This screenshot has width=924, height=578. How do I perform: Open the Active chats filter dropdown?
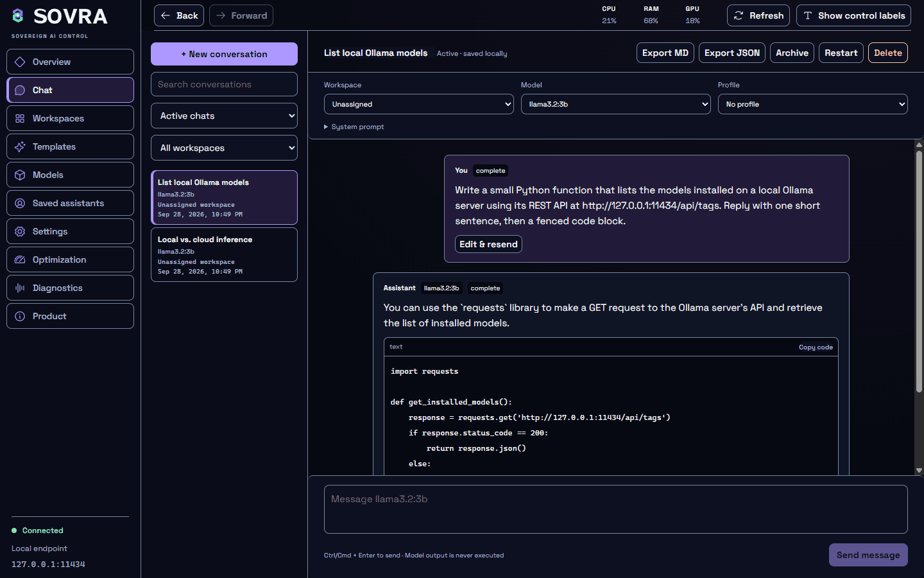coord(224,116)
